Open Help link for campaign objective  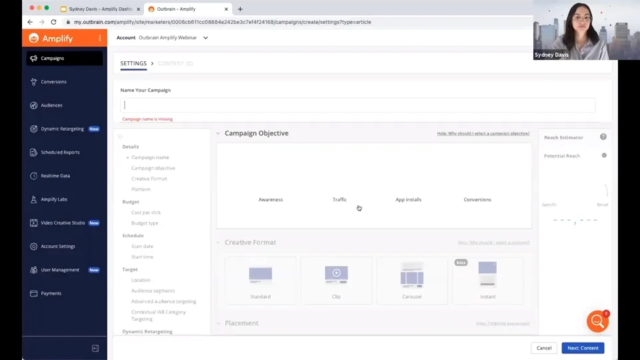tap(483, 133)
